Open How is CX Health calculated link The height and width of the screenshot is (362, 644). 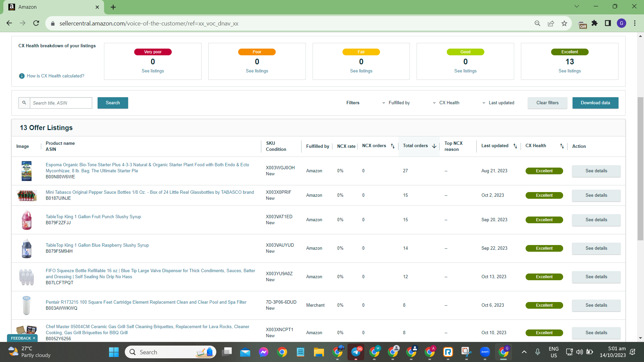click(x=55, y=76)
